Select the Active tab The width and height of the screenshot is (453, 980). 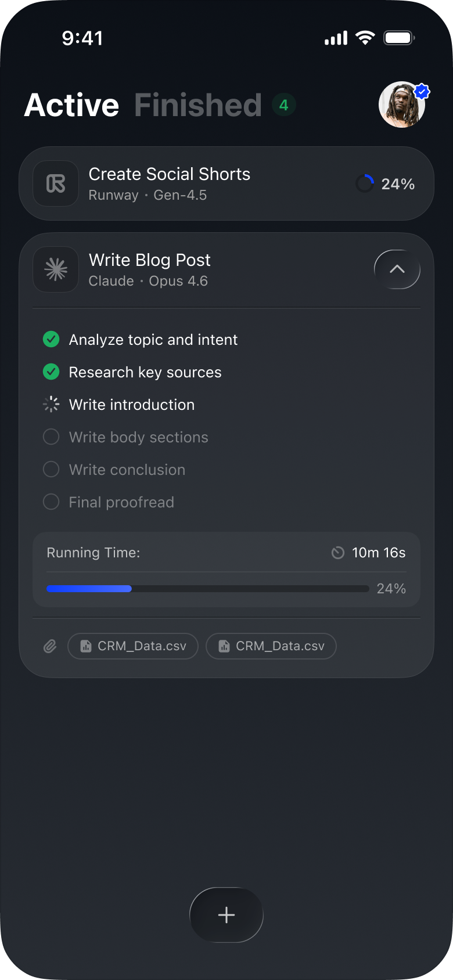71,105
